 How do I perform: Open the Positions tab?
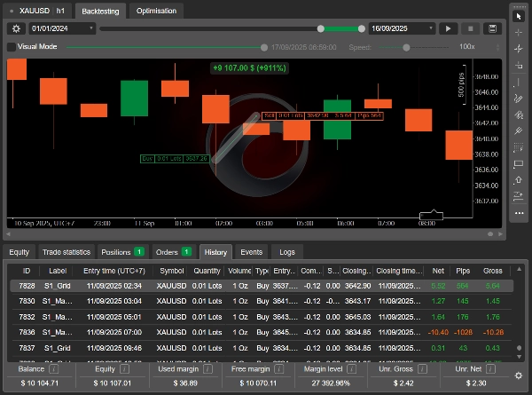click(x=123, y=252)
